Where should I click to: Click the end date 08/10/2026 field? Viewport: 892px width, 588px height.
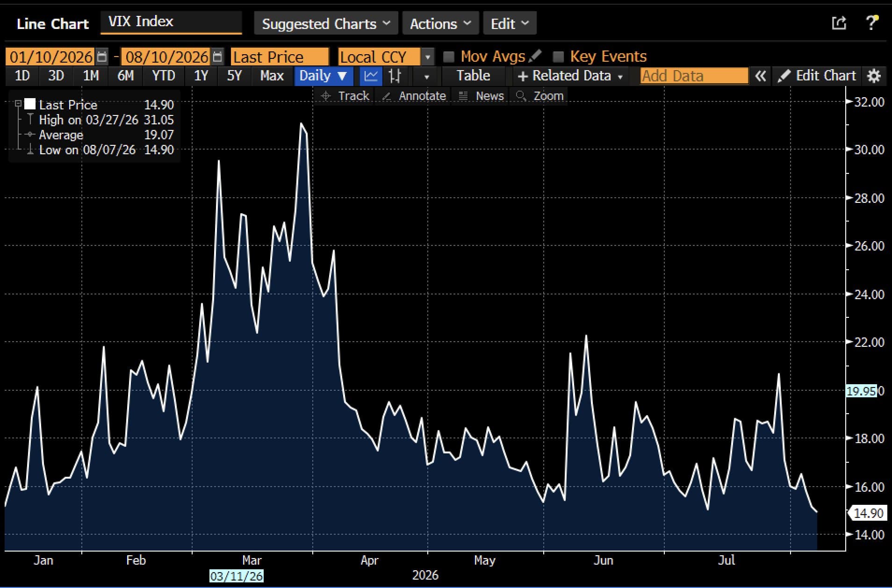[166, 57]
